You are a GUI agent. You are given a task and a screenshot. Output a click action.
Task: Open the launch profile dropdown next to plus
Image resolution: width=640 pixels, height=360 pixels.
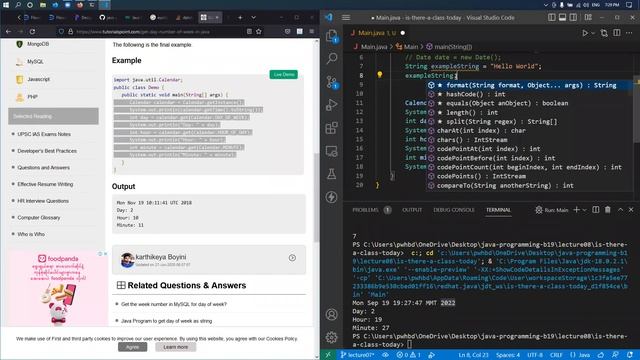[584, 210]
